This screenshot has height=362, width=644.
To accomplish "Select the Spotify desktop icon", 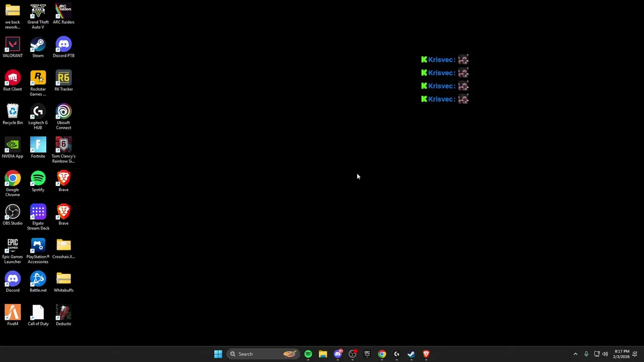I will point(38,182).
